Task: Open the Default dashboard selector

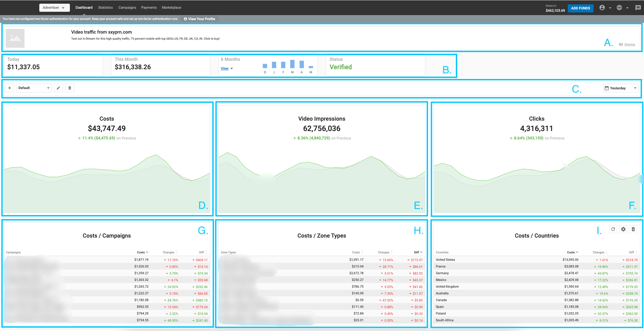Action: pyautogui.click(x=34, y=88)
